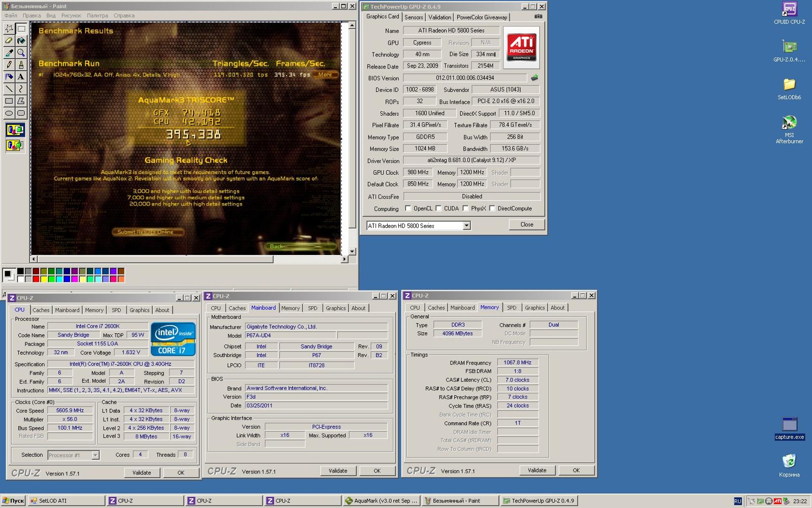Open the Recycle Bin (Корзина) icon
This screenshot has width=812, height=508.
click(789, 465)
